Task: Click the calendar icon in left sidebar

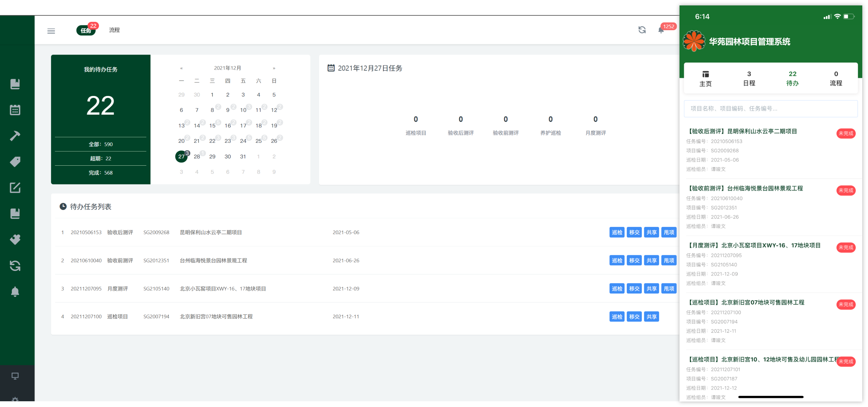Action: click(15, 110)
